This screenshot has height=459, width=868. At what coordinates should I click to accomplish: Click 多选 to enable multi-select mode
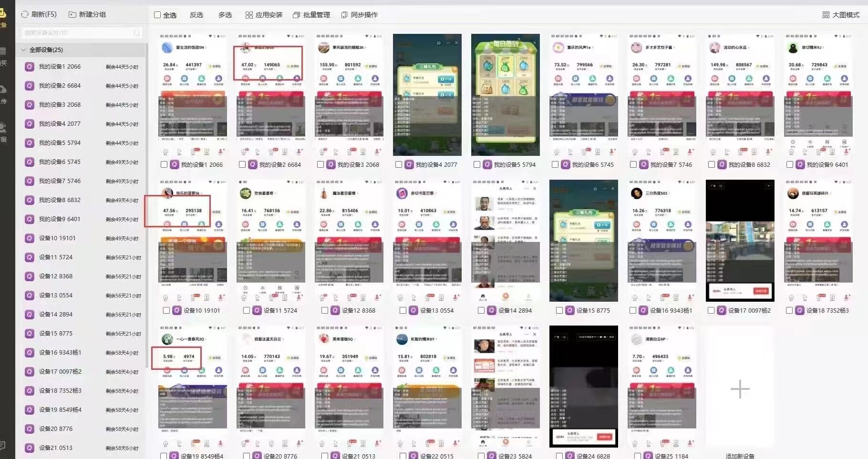224,15
